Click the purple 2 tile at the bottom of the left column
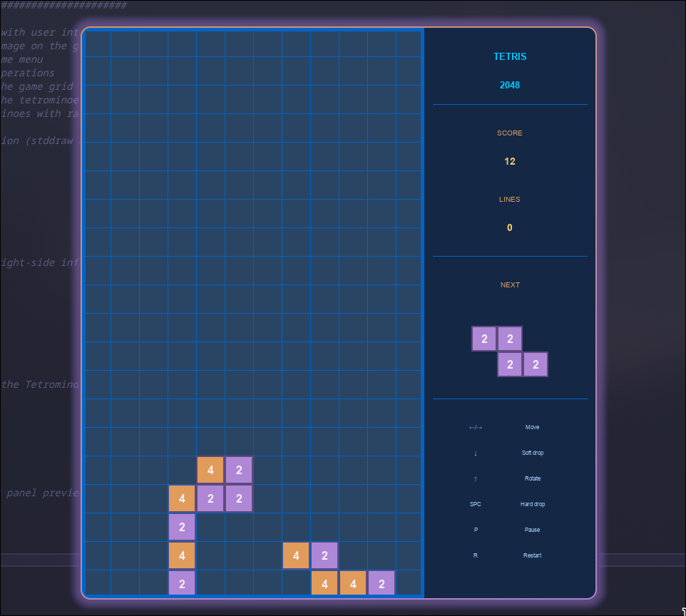The image size is (686, 616). 182,584
